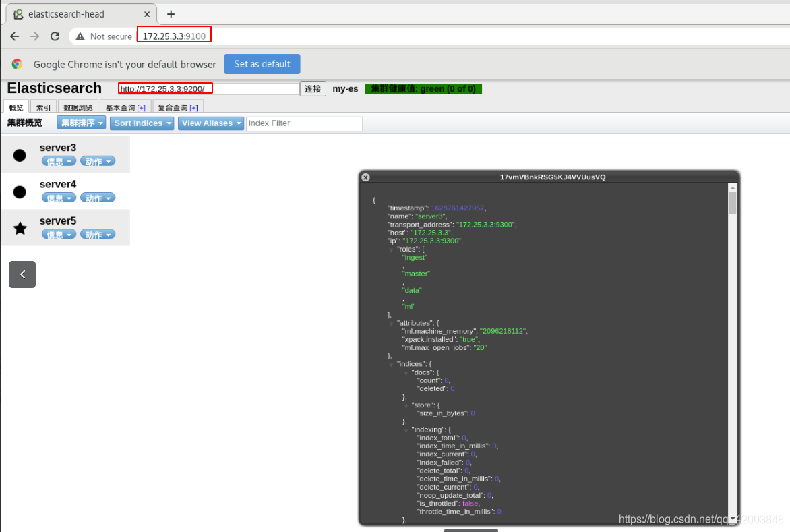Collapse the "docs" object in JSON
Viewport: 790px width, 532px height.
pyautogui.click(x=406, y=373)
